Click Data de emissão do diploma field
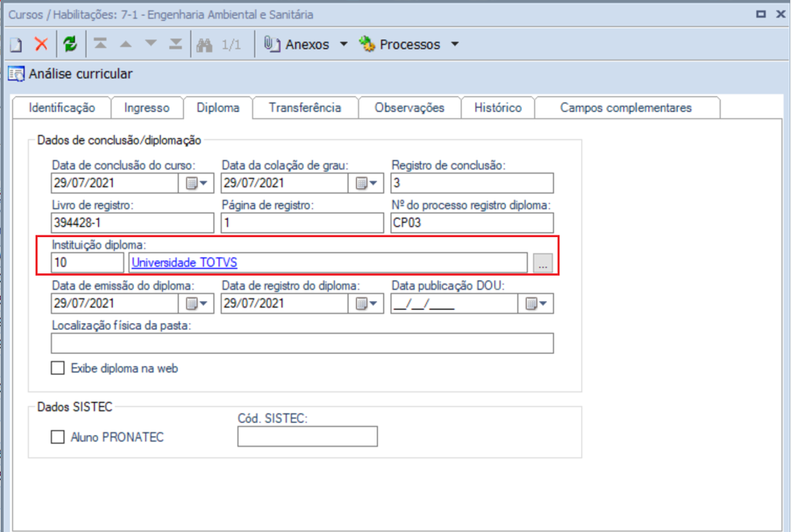The width and height of the screenshot is (791, 532). pyautogui.click(x=115, y=304)
